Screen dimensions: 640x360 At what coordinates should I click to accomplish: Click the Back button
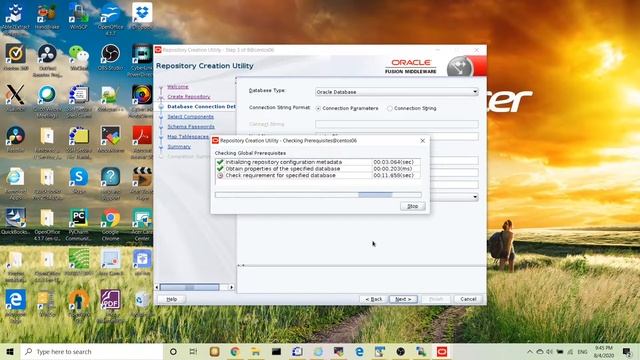374,299
